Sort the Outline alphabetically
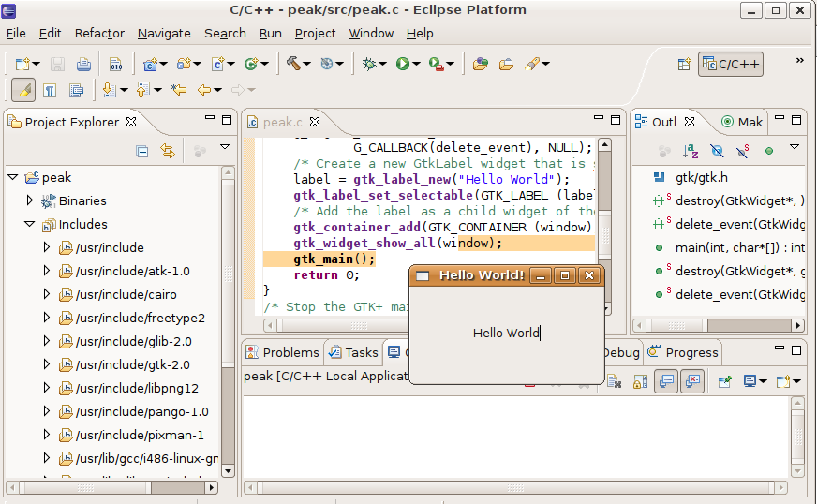817x504 pixels. (691, 151)
